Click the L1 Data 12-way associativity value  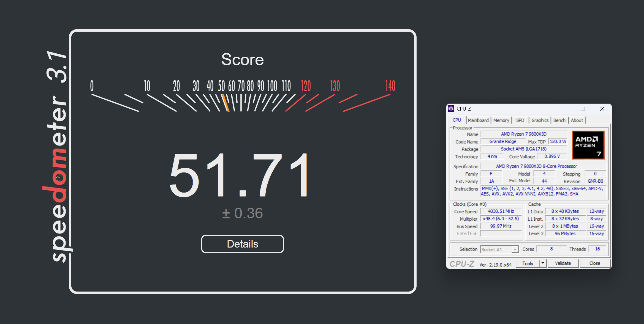pos(596,211)
